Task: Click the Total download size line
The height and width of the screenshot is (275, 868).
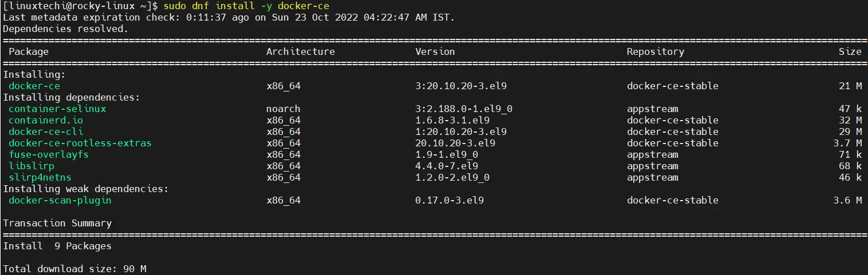Action: [x=74, y=268]
